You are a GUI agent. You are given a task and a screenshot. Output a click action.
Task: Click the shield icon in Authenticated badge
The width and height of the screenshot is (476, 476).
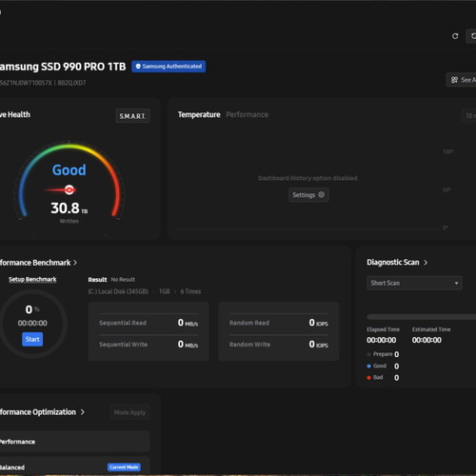[x=138, y=67]
